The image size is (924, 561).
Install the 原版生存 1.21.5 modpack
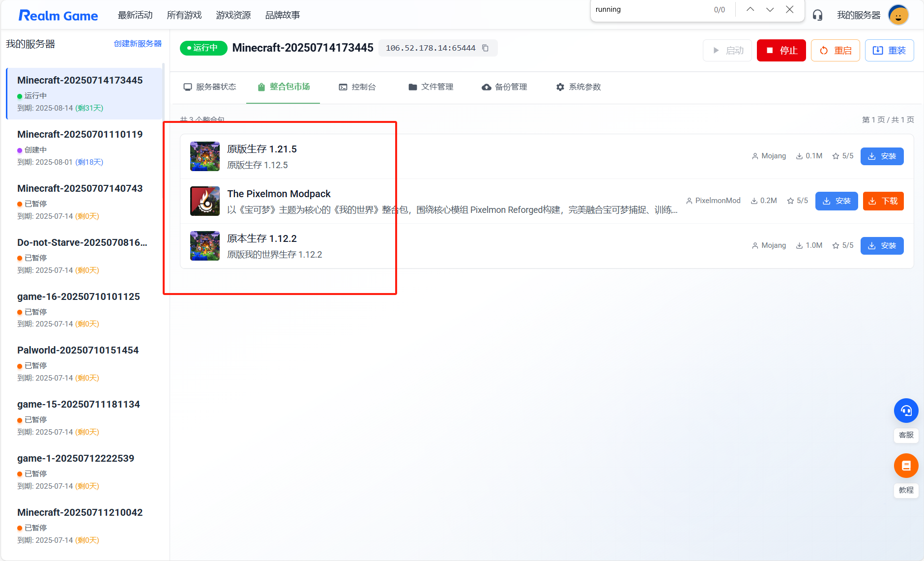pos(882,156)
